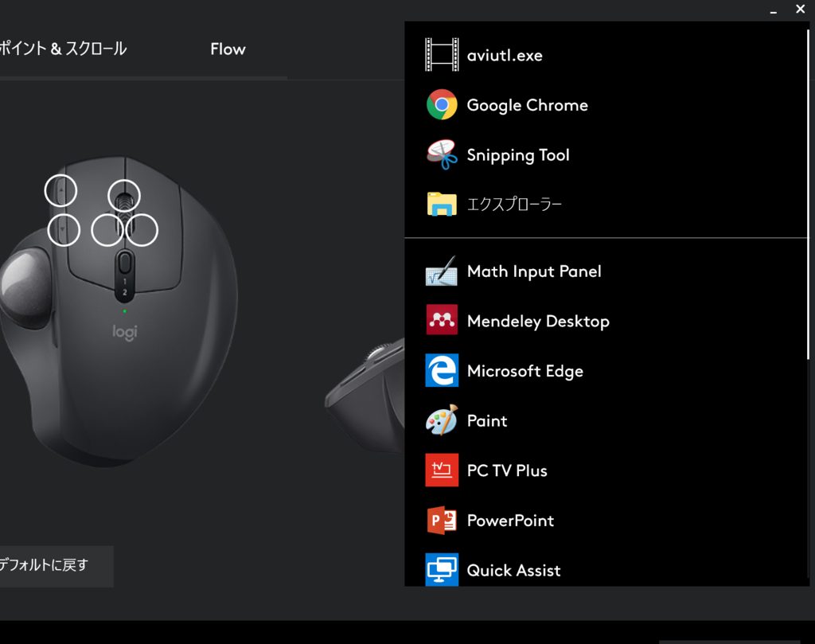Select Snipping Tool label in the list

pyautogui.click(x=518, y=155)
